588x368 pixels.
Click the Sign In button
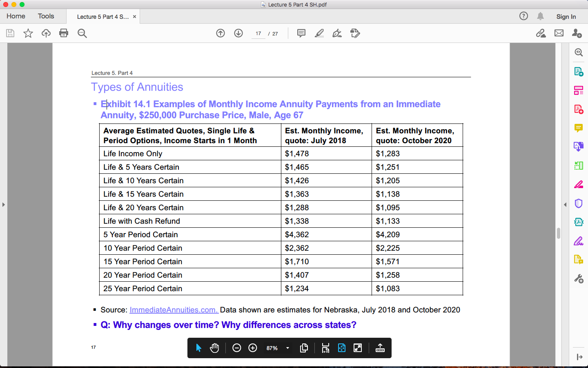[x=566, y=17]
